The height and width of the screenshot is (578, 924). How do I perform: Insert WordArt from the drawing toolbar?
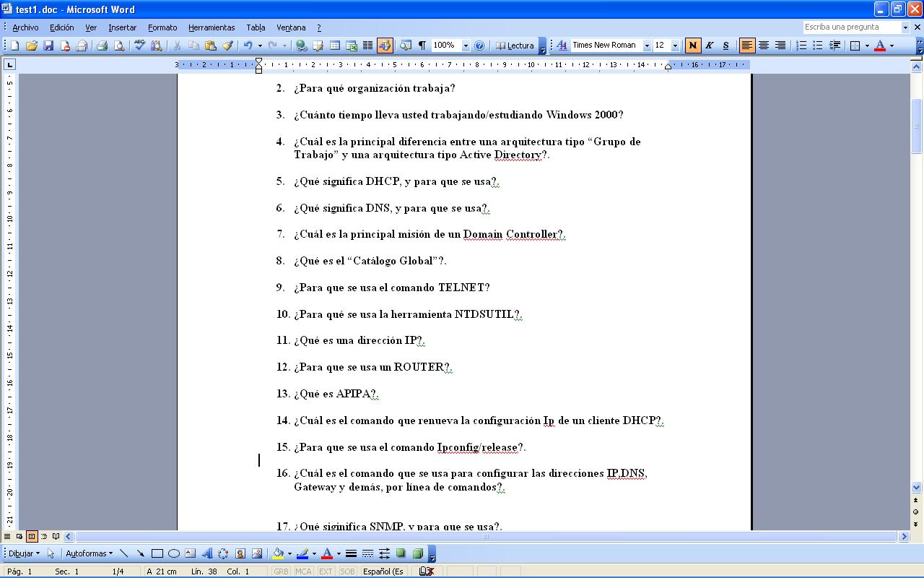(206, 554)
